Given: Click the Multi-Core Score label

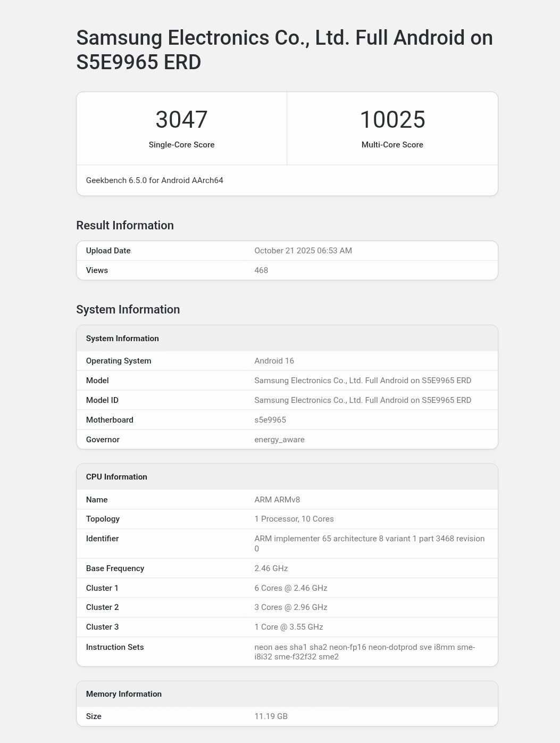Looking at the screenshot, I should (392, 145).
